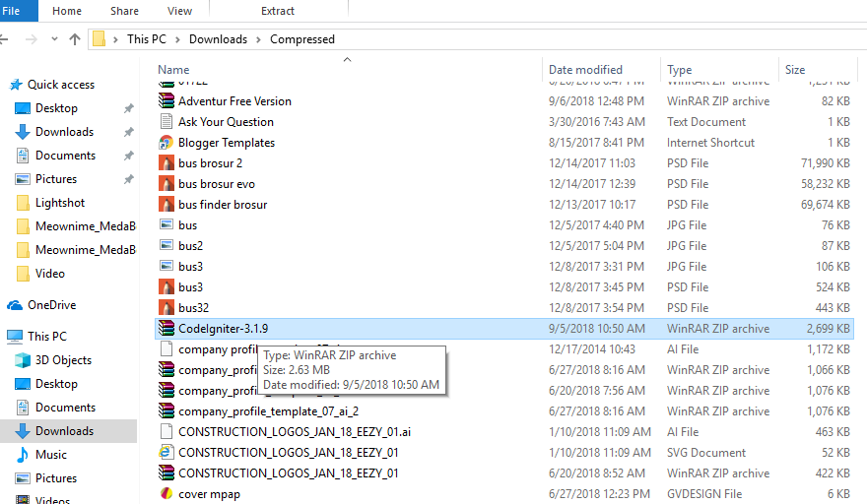Viewport: 867px width, 504px height.
Task: Select This PC in navigation pane
Action: coord(47,336)
